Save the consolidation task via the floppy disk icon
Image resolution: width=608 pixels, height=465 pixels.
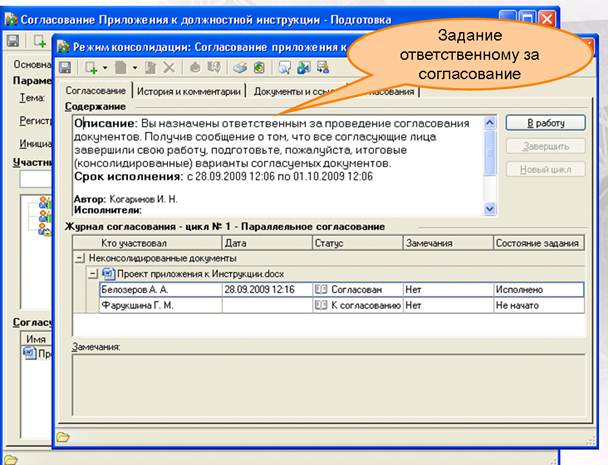click(x=65, y=68)
